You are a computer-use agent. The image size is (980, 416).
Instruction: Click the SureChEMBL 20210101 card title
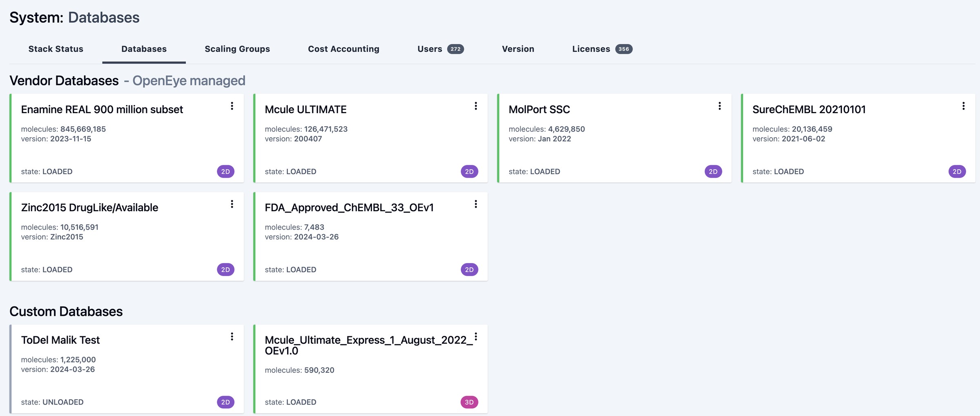coord(809,110)
